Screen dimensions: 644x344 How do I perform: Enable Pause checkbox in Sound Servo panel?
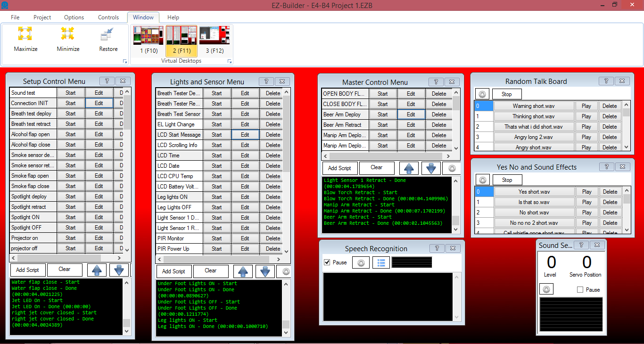coord(580,290)
